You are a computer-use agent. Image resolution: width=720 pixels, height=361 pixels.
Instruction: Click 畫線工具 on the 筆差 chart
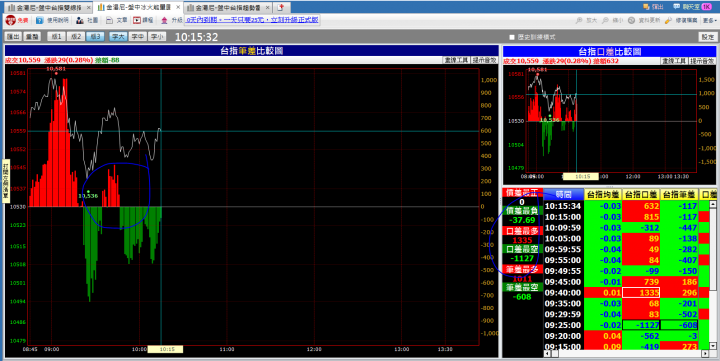pos(456,60)
